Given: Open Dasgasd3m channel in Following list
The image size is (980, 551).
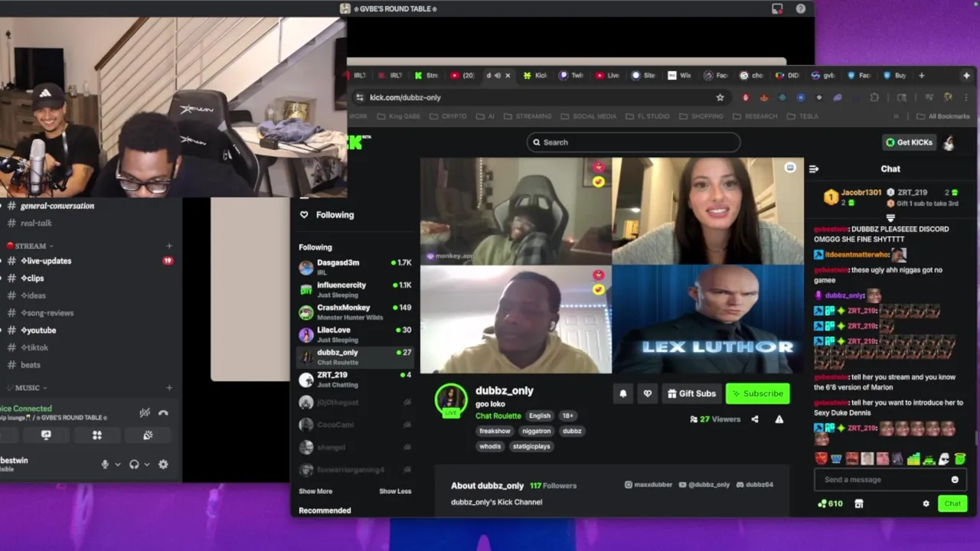Looking at the screenshot, I should pyautogui.click(x=355, y=266).
